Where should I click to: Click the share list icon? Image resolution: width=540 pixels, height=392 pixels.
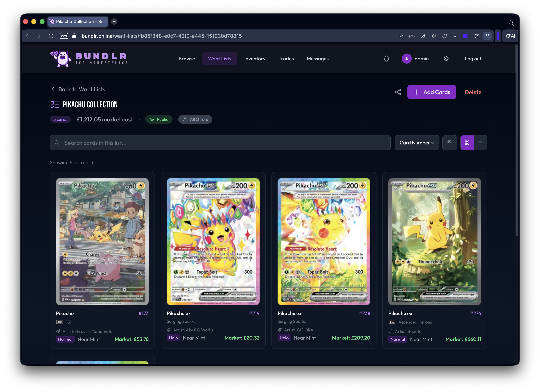point(398,92)
